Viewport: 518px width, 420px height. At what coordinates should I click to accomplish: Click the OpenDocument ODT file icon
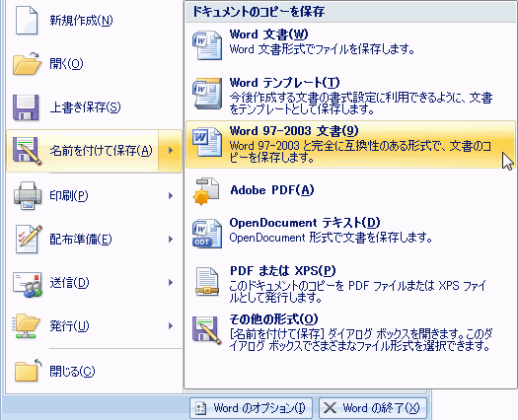pos(207,234)
